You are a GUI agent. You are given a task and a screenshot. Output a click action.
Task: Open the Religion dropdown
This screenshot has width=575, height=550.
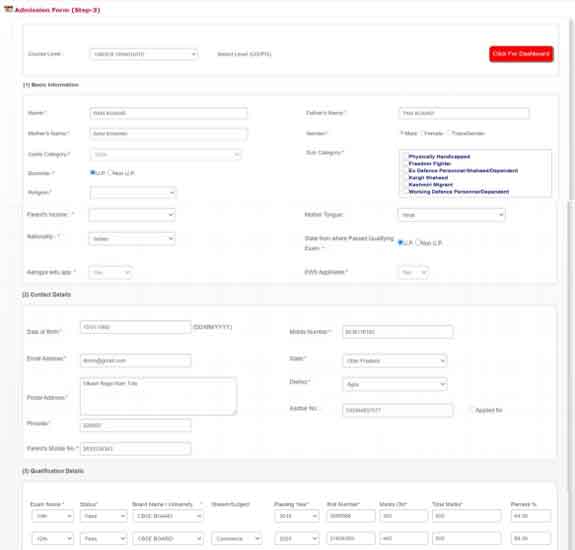click(x=133, y=193)
